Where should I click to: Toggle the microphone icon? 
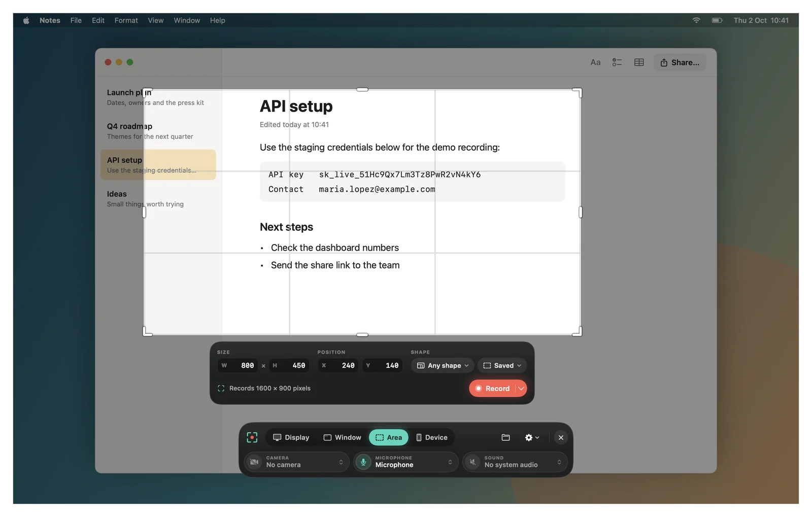tap(363, 462)
